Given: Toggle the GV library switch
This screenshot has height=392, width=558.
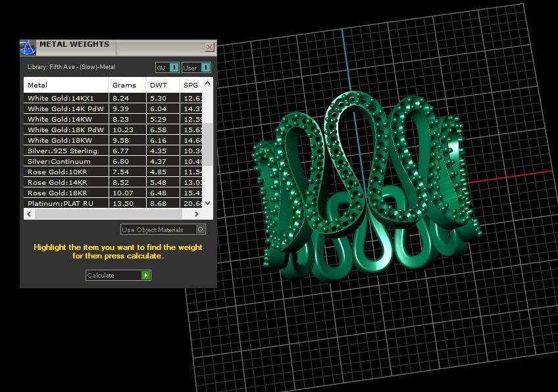Looking at the screenshot, I should click(x=167, y=68).
